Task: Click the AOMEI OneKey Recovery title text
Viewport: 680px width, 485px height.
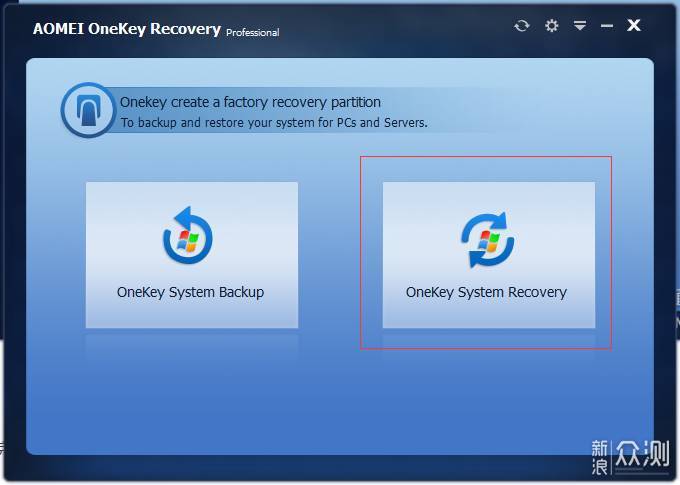Action: (126, 29)
